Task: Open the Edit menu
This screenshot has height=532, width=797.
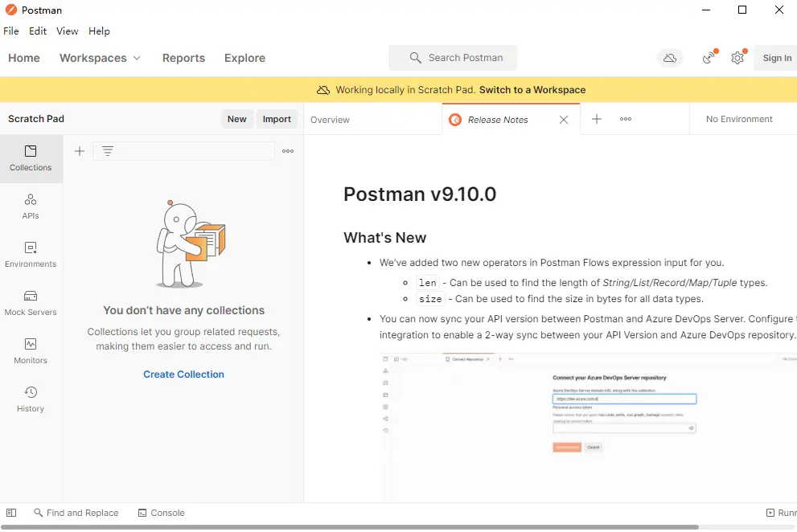Action: tap(38, 31)
